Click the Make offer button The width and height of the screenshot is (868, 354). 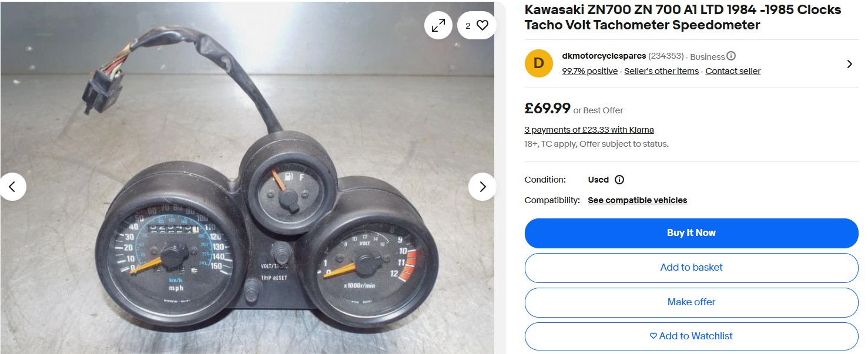[691, 302]
